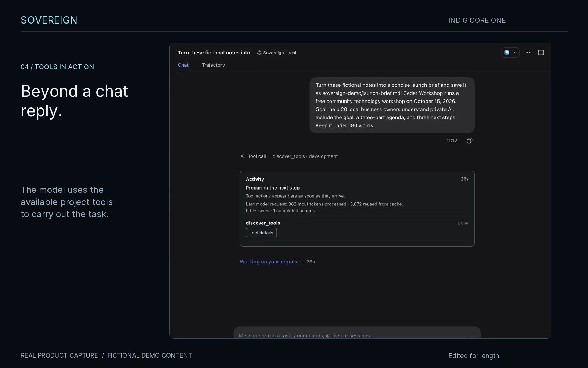Click '04 / TOOLS IN ACTION' label
This screenshot has width=588, height=368.
coord(57,67)
